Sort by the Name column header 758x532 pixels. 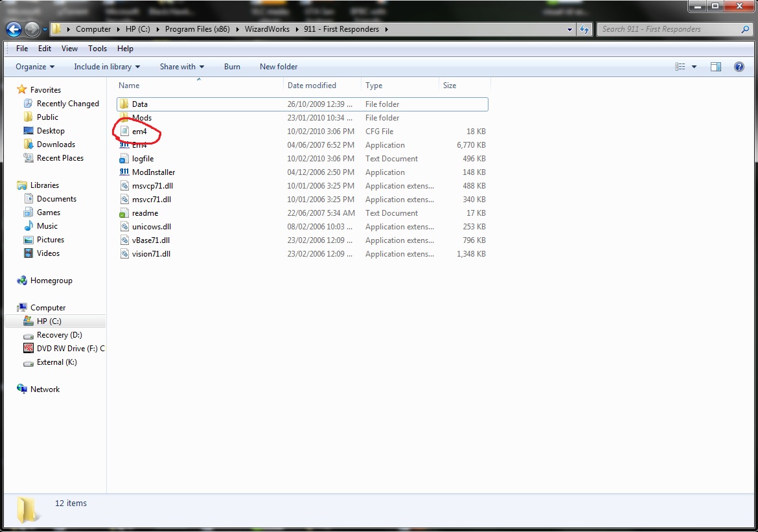tap(200, 85)
